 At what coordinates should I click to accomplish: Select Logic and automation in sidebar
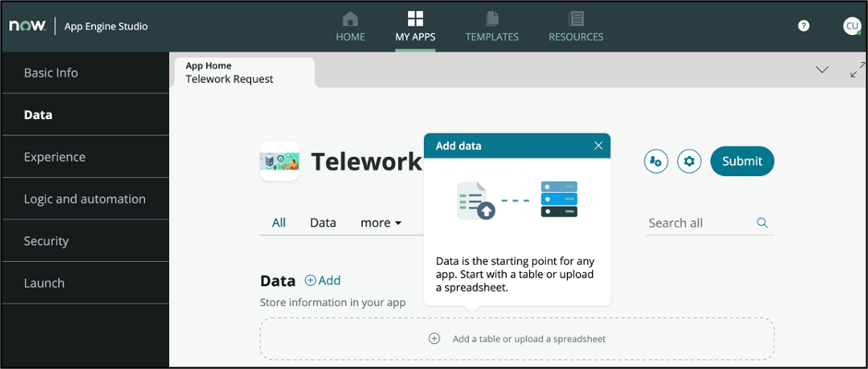click(x=84, y=198)
